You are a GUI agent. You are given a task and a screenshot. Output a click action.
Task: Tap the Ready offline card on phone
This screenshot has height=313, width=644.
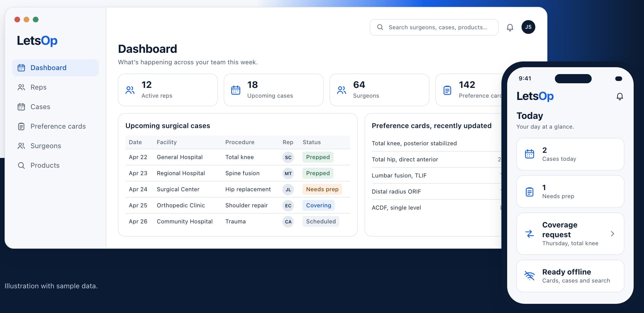(570, 276)
